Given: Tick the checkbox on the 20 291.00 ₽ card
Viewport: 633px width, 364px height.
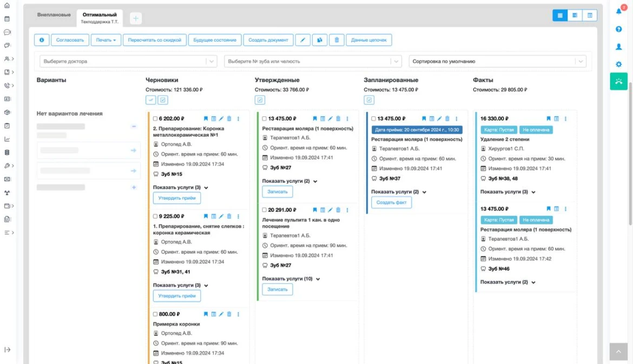Looking at the screenshot, I should point(265,210).
